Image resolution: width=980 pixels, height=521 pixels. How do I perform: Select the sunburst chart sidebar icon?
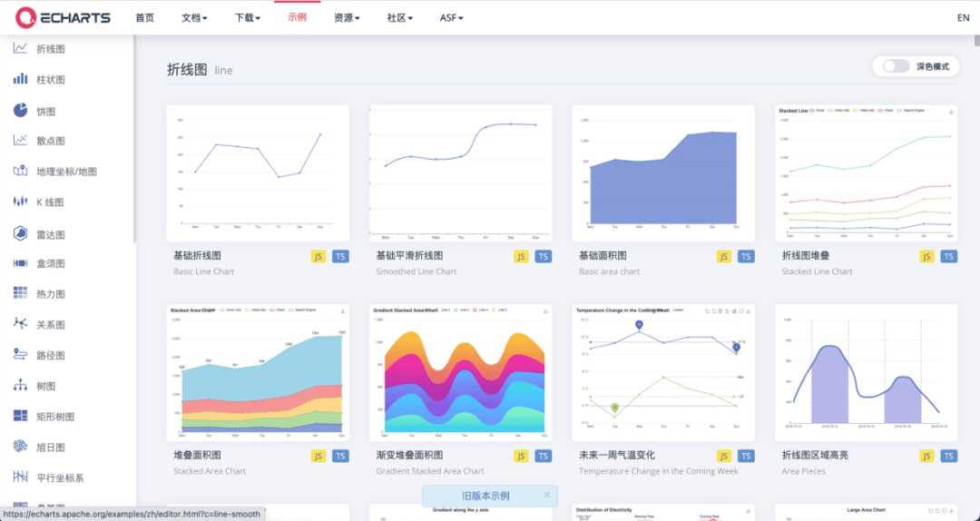20,447
